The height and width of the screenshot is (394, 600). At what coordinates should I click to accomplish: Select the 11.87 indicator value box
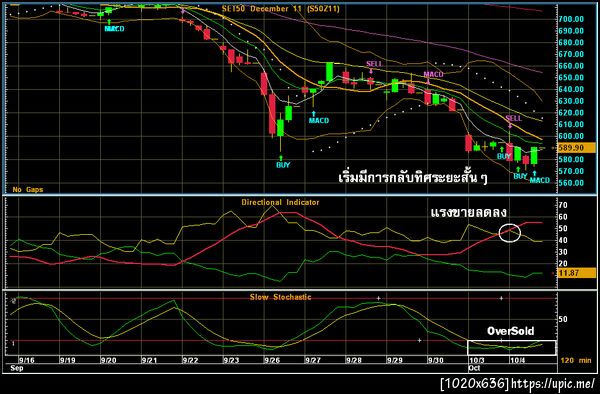tap(576, 273)
